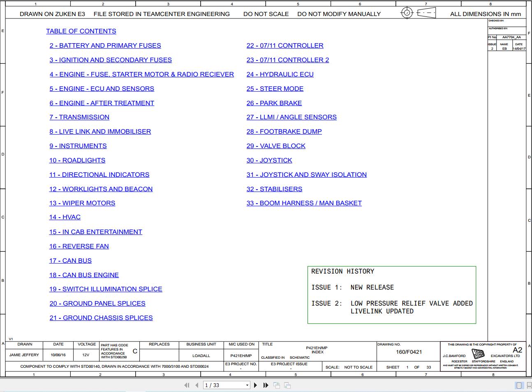Go to 9 - INSTRUMENTS sheet
The width and height of the screenshot is (532, 392).
click(78, 146)
